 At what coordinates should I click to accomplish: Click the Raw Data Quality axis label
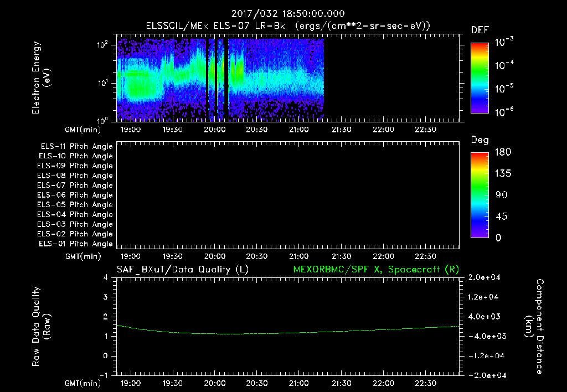pyautogui.click(x=41, y=327)
